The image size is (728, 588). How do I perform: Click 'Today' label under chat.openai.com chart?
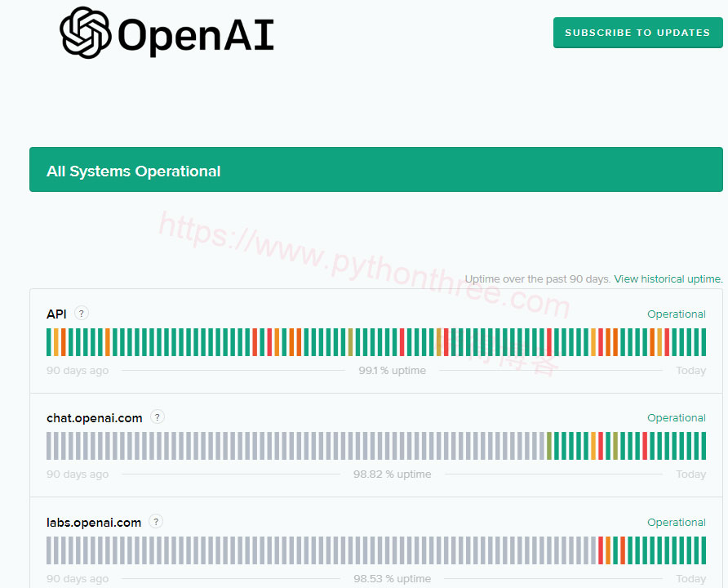coord(690,474)
